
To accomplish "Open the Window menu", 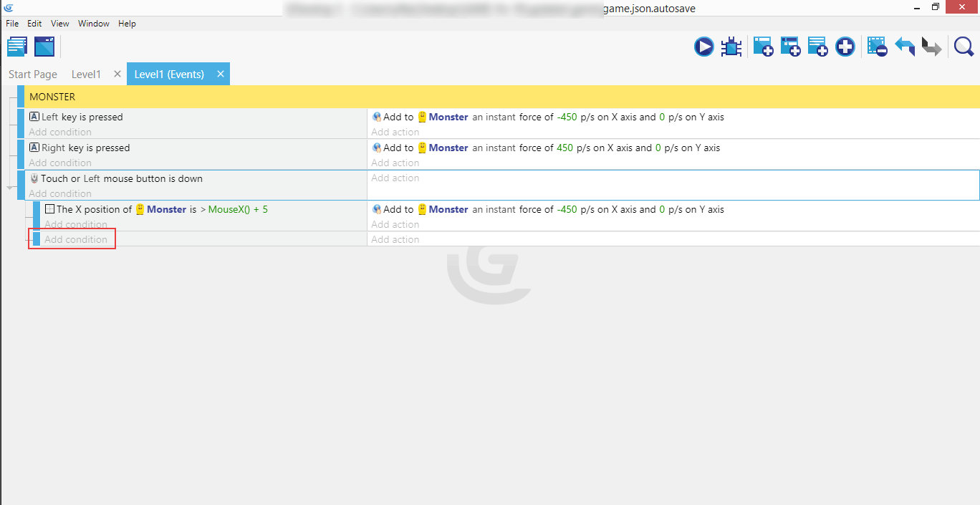I will 93,24.
